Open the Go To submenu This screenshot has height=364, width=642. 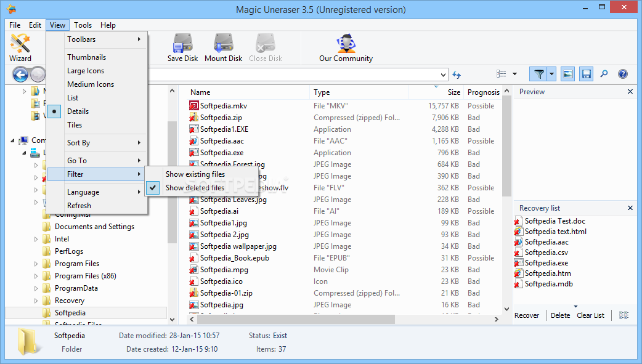(x=97, y=161)
